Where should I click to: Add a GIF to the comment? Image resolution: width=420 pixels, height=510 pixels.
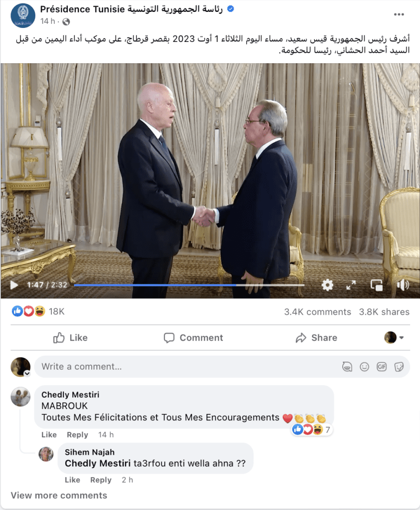382,367
